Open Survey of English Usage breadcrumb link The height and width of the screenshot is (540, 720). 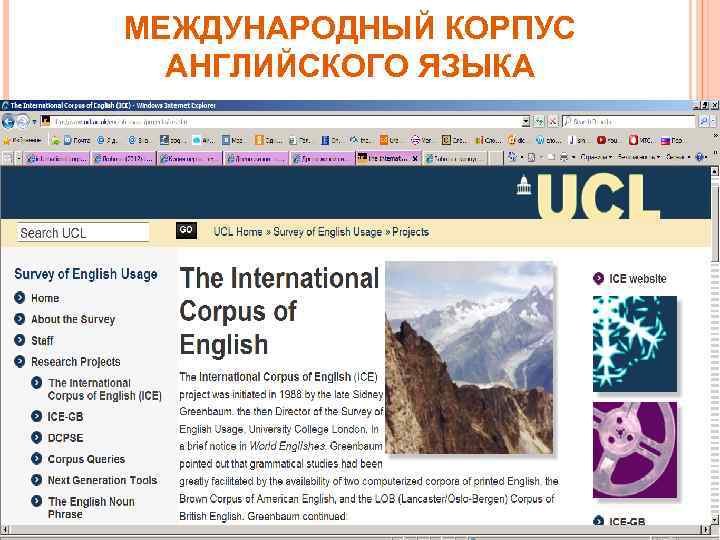coord(327,232)
